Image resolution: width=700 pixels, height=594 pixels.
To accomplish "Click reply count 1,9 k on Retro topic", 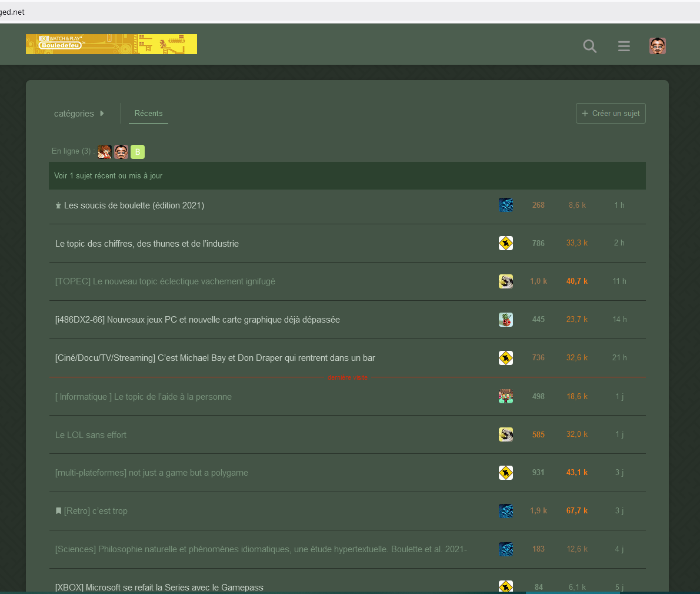I will pyautogui.click(x=538, y=511).
